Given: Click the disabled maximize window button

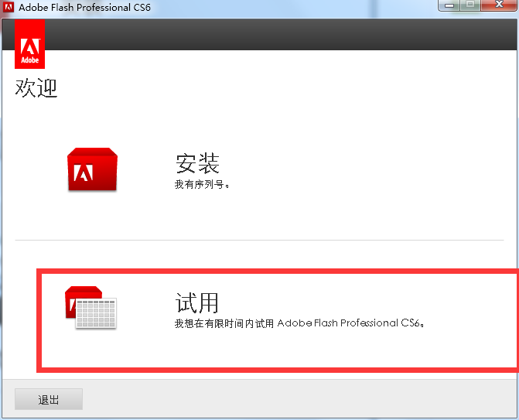Looking at the screenshot, I should coord(471,5).
